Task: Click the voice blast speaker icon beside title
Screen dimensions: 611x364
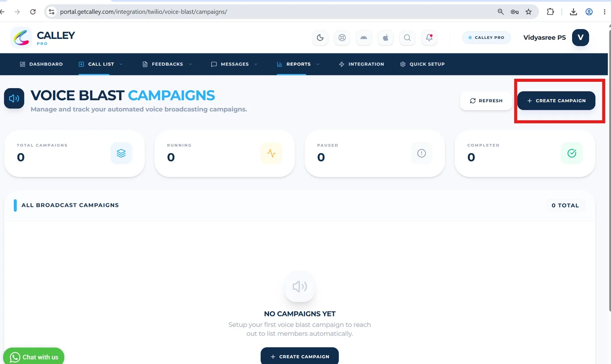Action: click(14, 98)
